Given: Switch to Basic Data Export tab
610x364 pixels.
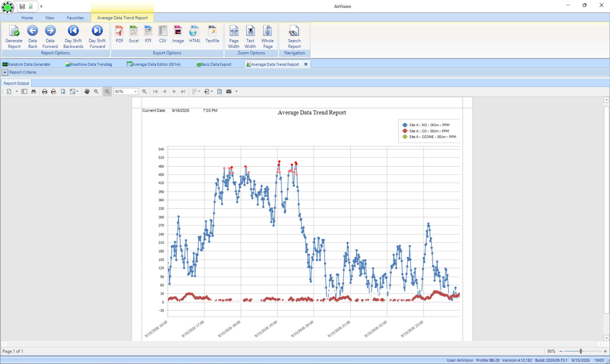Looking at the screenshot, I should click(x=214, y=64).
